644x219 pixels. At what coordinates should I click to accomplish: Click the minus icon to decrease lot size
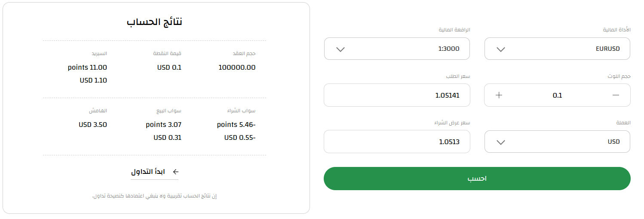click(616, 95)
